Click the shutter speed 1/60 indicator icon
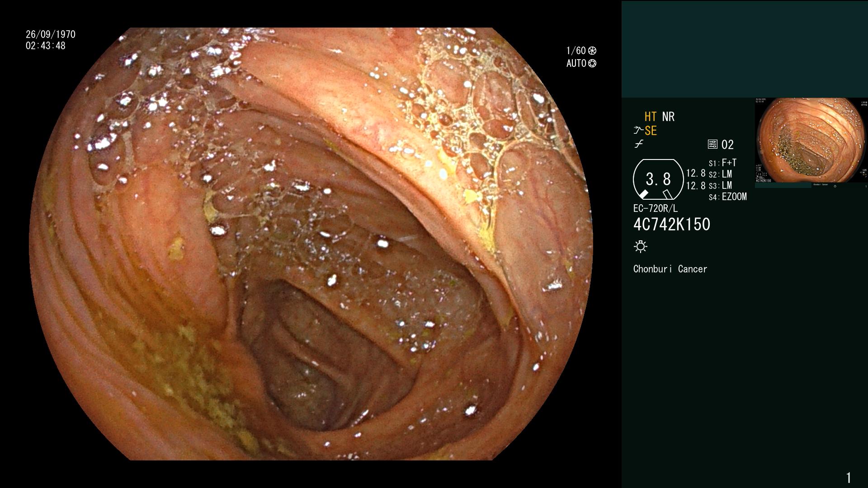 592,51
